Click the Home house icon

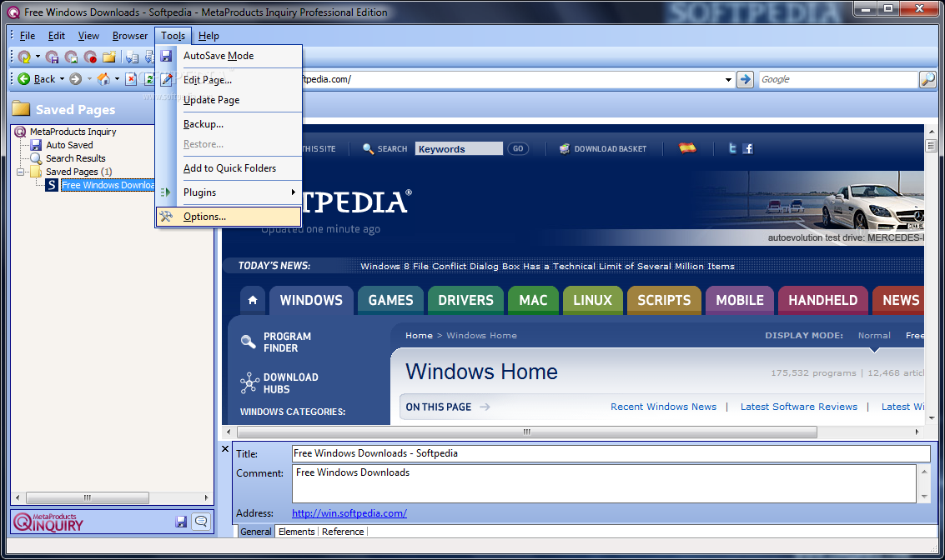103,79
